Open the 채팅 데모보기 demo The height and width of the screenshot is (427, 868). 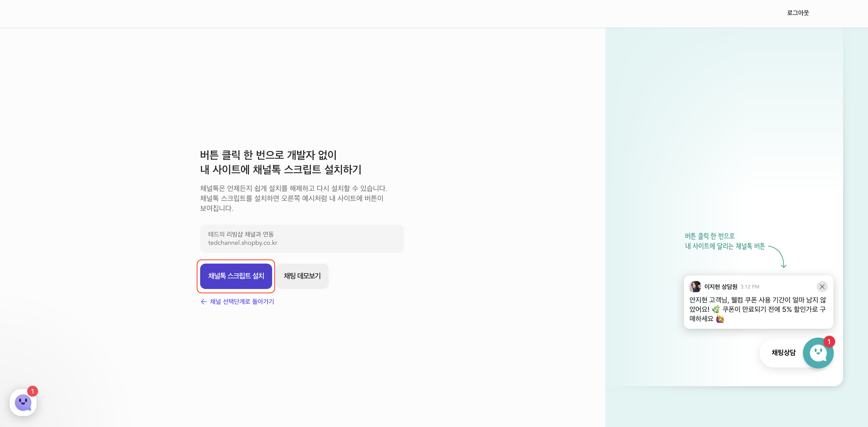(x=302, y=276)
